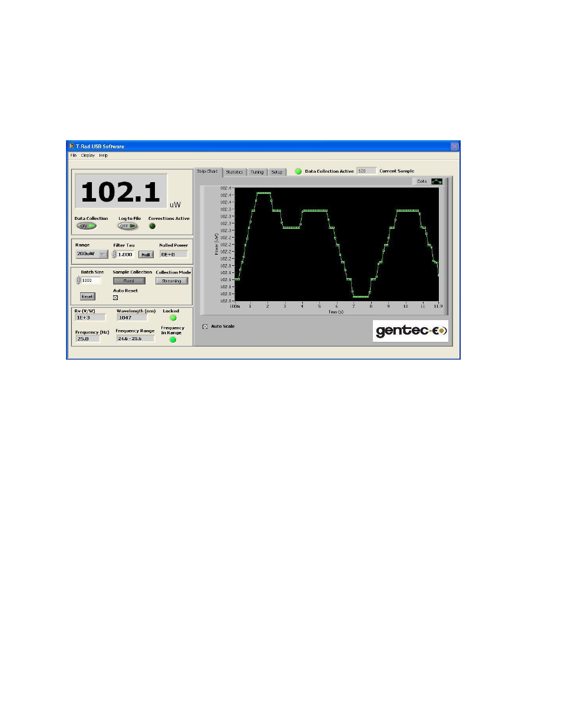Open the File menu
562x728 pixels.
pyautogui.click(x=74, y=156)
